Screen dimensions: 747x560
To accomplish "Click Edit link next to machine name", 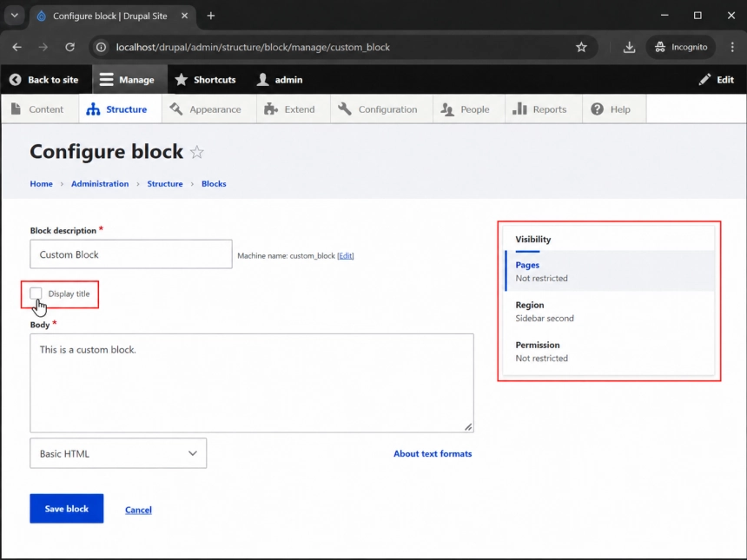I will pos(346,256).
